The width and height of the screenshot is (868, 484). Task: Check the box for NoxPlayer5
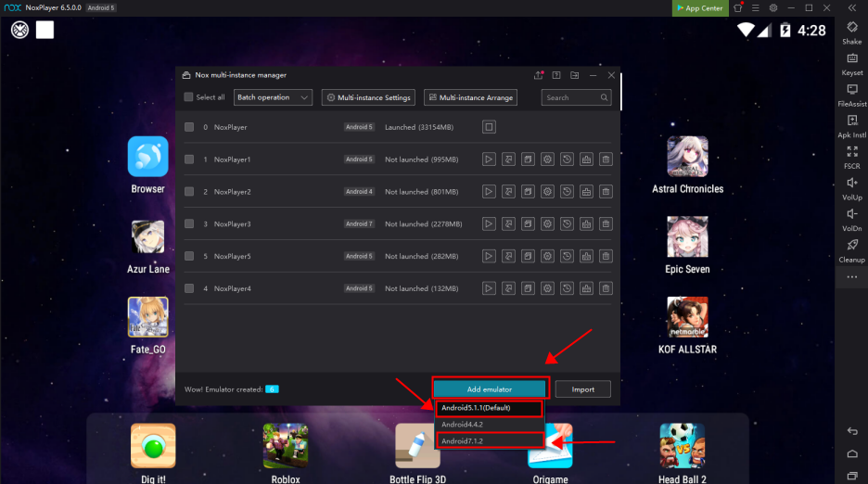pyautogui.click(x=189, y=256)
